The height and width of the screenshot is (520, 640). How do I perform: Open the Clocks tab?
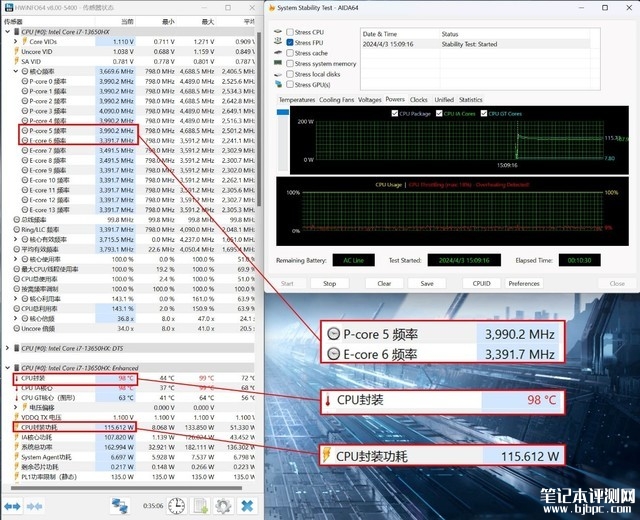click(419, 100)
